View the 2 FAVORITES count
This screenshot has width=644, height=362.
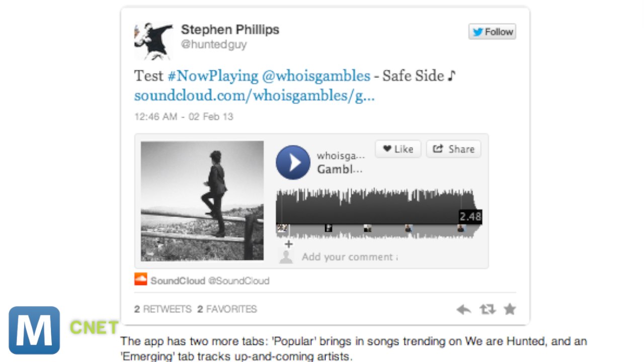[x=227, y=309]
